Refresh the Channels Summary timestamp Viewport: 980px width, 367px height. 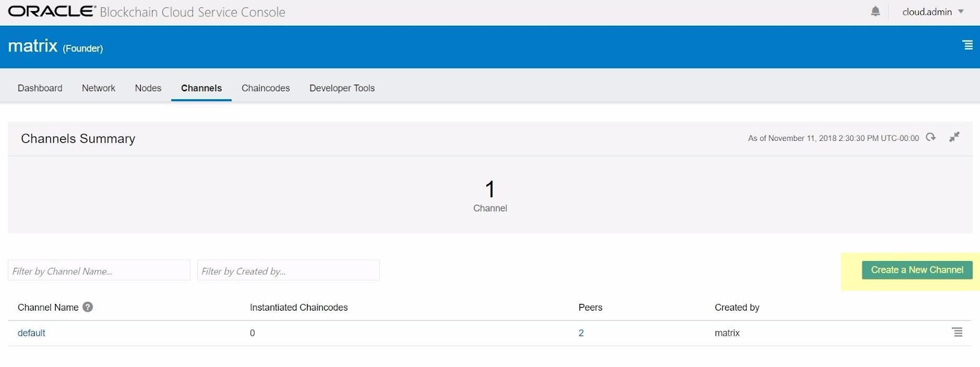coord(931,137)
